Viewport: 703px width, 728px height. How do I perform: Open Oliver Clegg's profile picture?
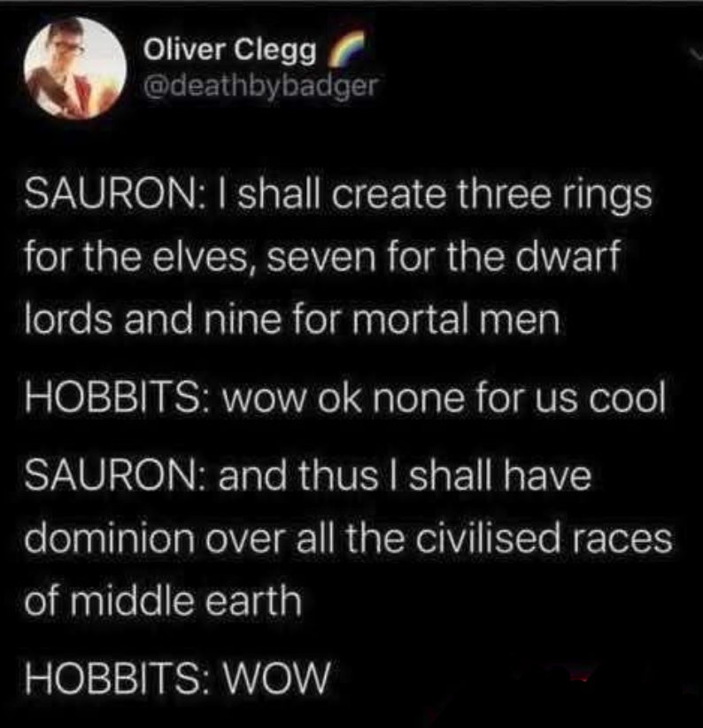(75, 68)
